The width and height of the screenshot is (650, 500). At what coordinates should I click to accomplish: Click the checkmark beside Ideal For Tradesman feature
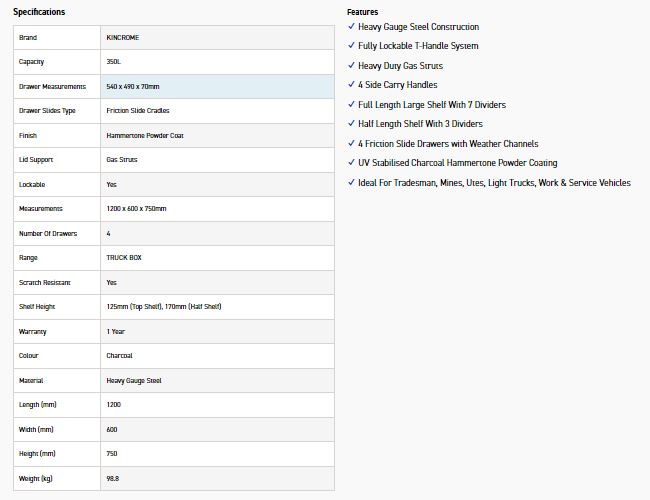351,183
